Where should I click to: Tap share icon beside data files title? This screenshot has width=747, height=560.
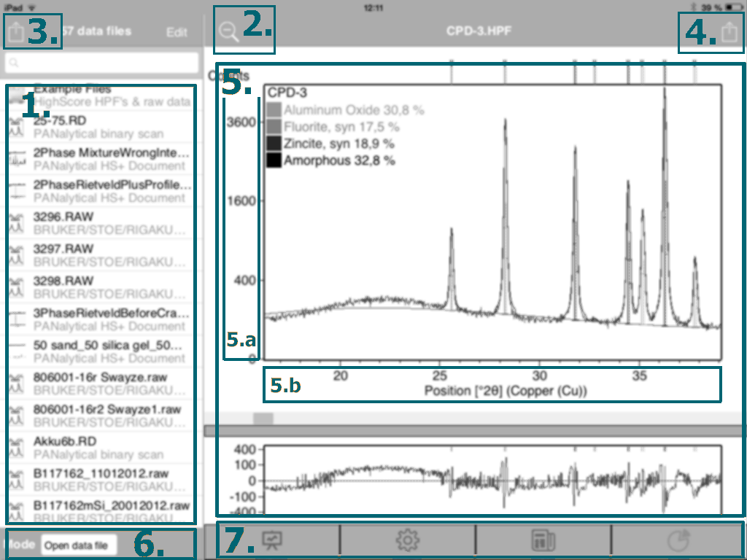point(16,31)
